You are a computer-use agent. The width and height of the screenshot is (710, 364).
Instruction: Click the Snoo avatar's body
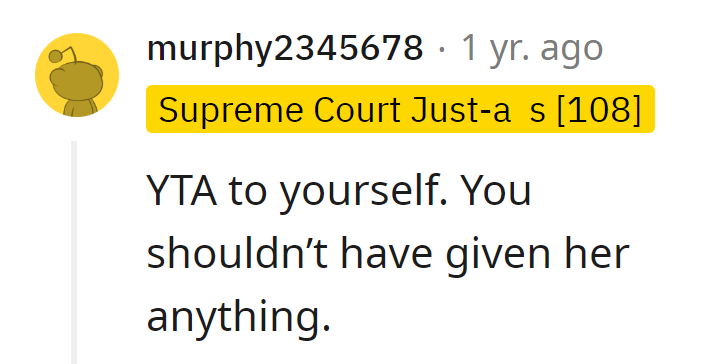click(80, 107)
